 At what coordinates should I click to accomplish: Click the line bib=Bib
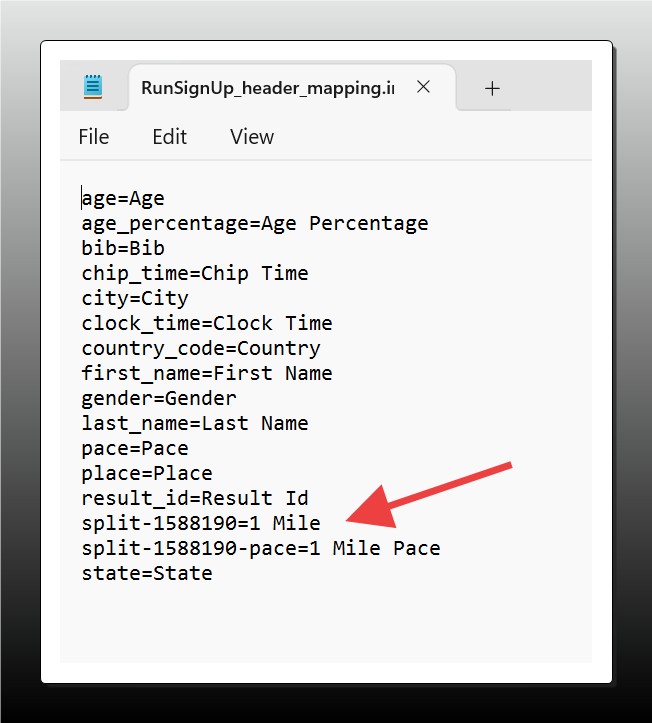click(123, 249)
